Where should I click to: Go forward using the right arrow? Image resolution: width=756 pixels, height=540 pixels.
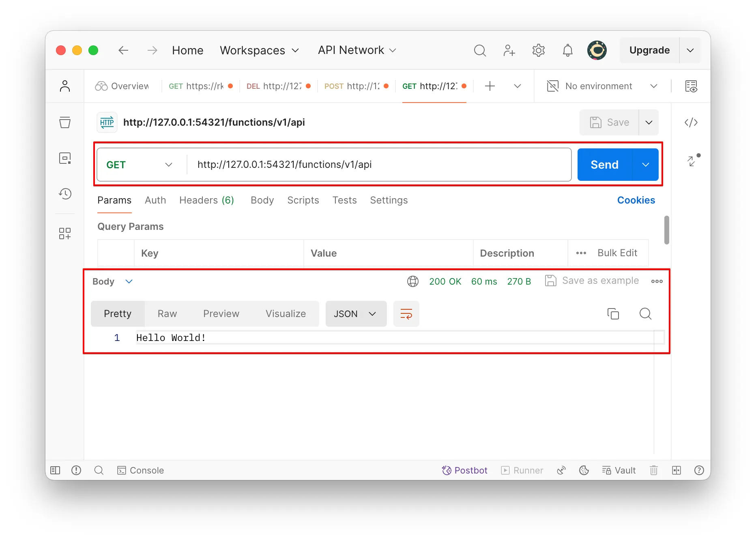coord(152,50)
